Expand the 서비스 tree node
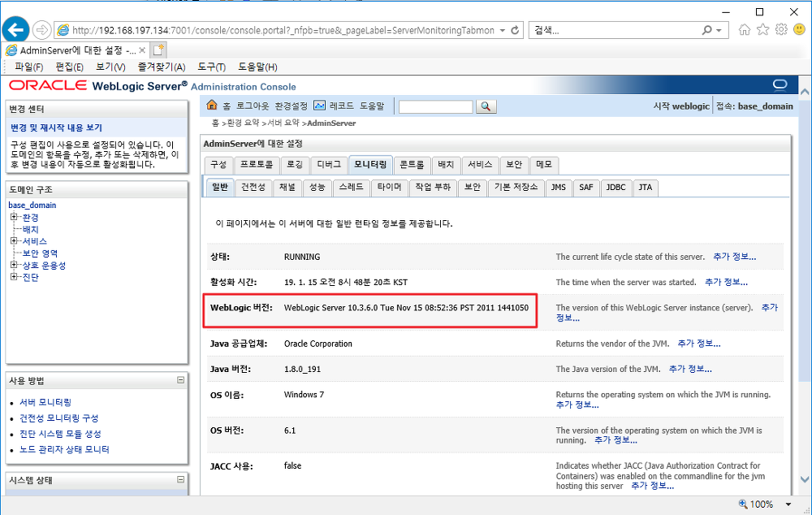Screen dimensions: 812x515 coord(14,241)
